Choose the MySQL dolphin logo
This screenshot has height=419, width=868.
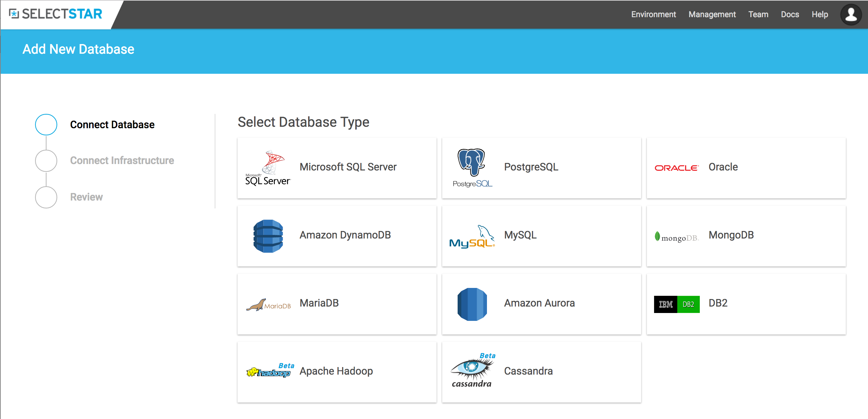tap(472, 237)
